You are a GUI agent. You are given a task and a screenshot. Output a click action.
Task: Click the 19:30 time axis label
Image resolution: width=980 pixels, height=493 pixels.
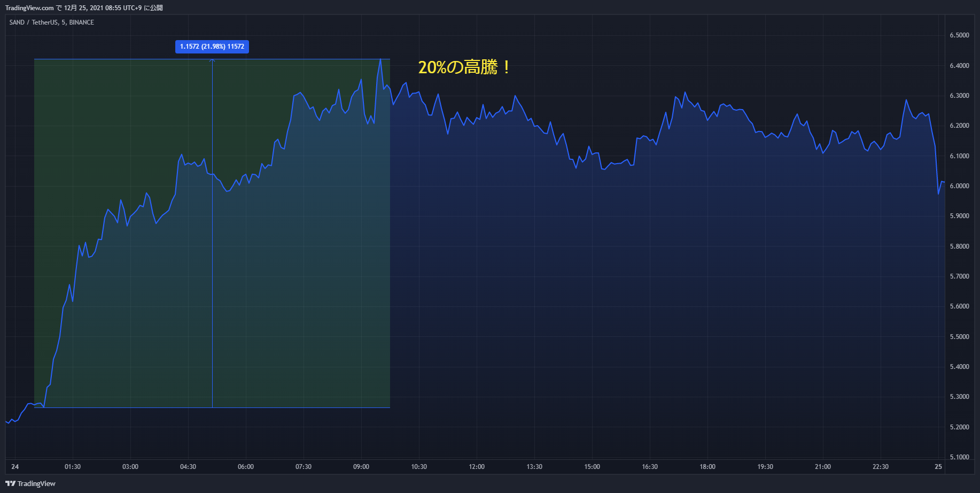pyautogui.click(x=765, y=467)
